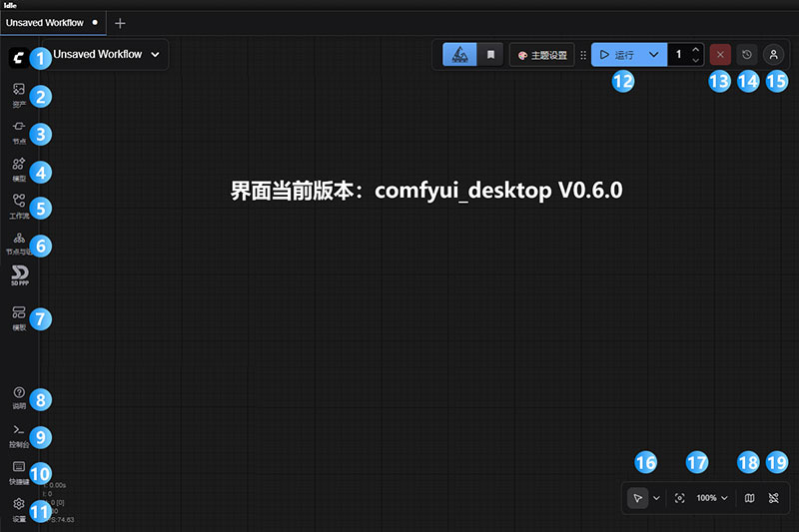Toggle the minimap display

click(750, 497)
